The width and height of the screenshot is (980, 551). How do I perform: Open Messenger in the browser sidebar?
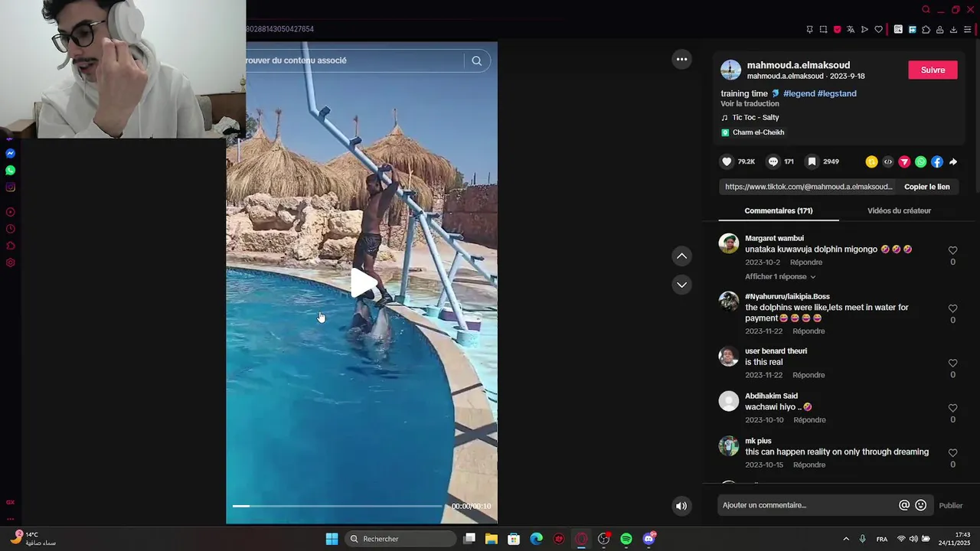(x=11, y=154)
